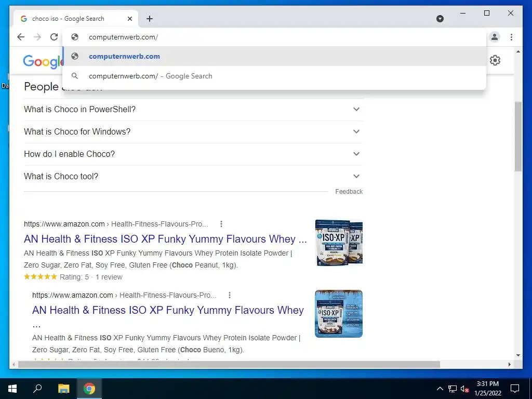Open the taskbar clock and date
The height and width of the screenshot is (399, 532).
click(x=487, y=389)
